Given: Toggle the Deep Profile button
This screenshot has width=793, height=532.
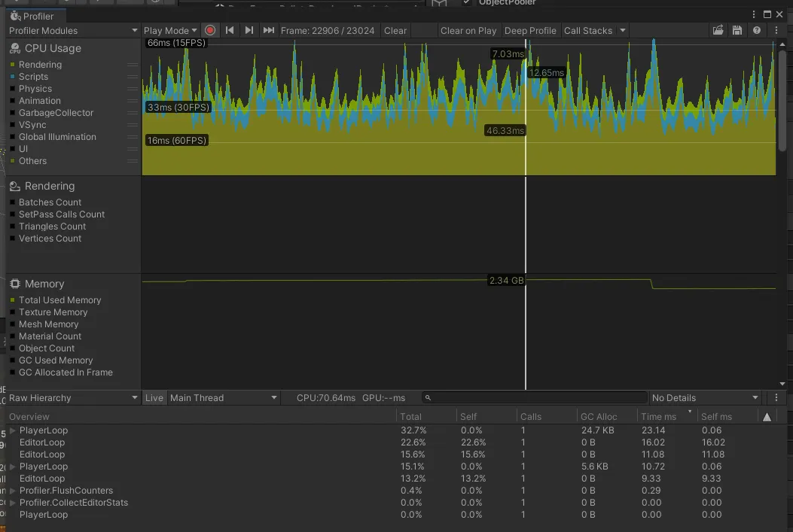Looking at the screenshot, I should coord(530,31).
